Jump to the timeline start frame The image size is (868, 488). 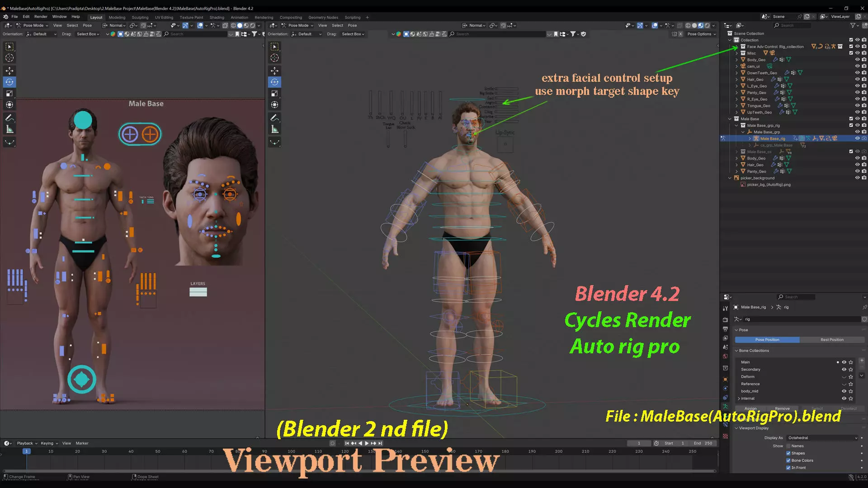point(347,443)
